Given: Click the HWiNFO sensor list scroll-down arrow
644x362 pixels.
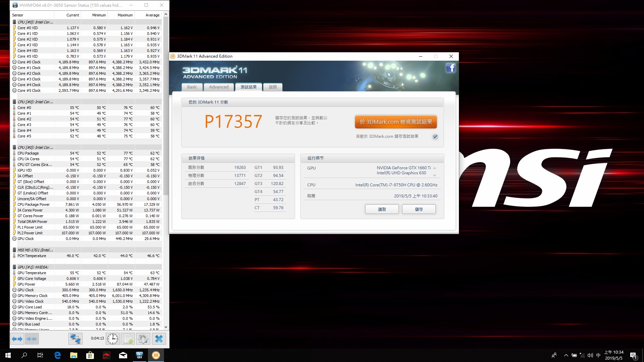Looking at the screenshot, I should click(166, 327).
